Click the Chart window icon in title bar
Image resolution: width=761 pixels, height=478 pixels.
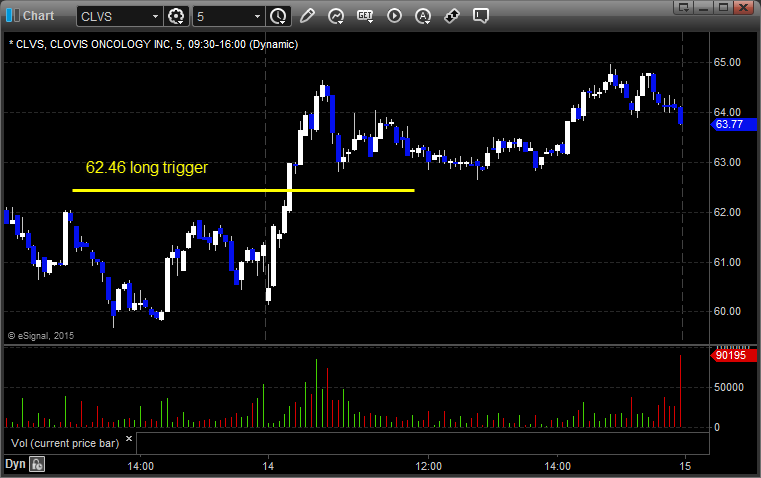(13, 16)
